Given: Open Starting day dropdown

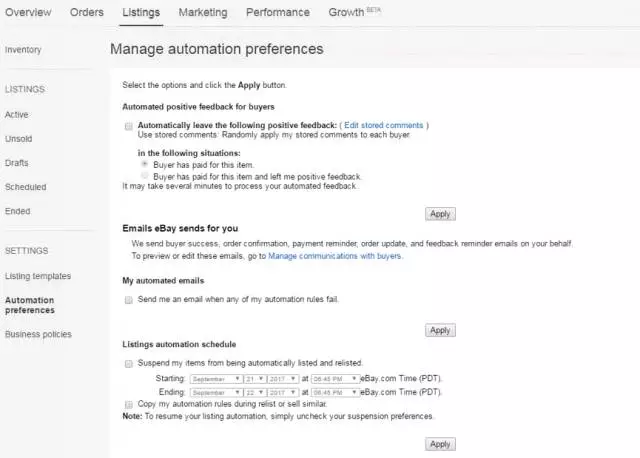Looking at the screenshot, I should [x=255, y=379].
